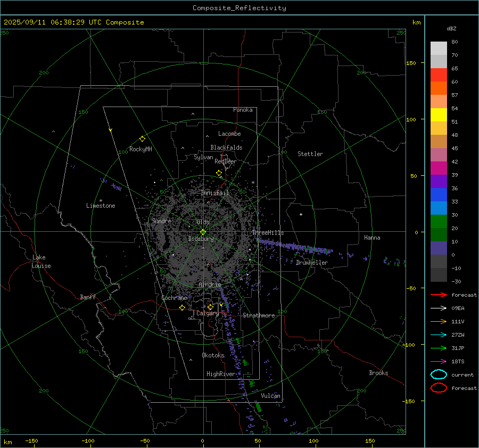The image size is (479, 448).
Task: Click the Calgary city label
Action: pyautogui.click(x=208, y=313)
